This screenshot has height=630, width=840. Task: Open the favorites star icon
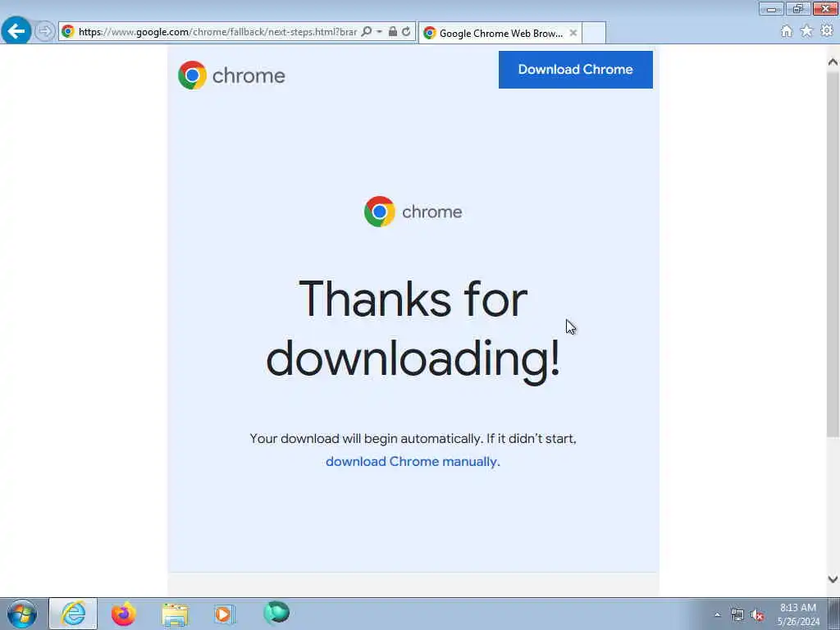click(x=806, y=32)
